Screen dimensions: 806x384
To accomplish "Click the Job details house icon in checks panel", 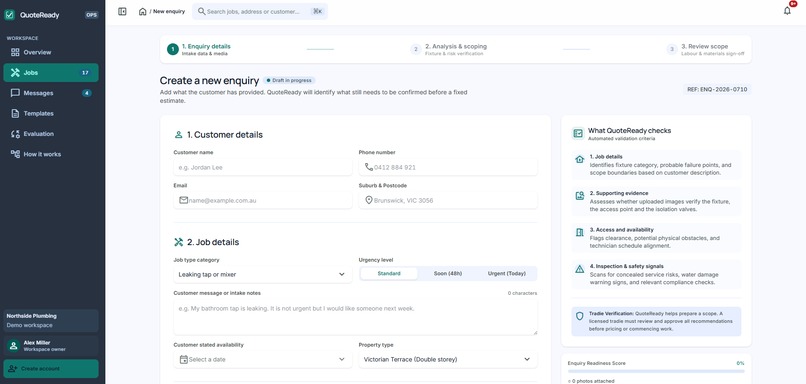I will [x=579, y=159].
